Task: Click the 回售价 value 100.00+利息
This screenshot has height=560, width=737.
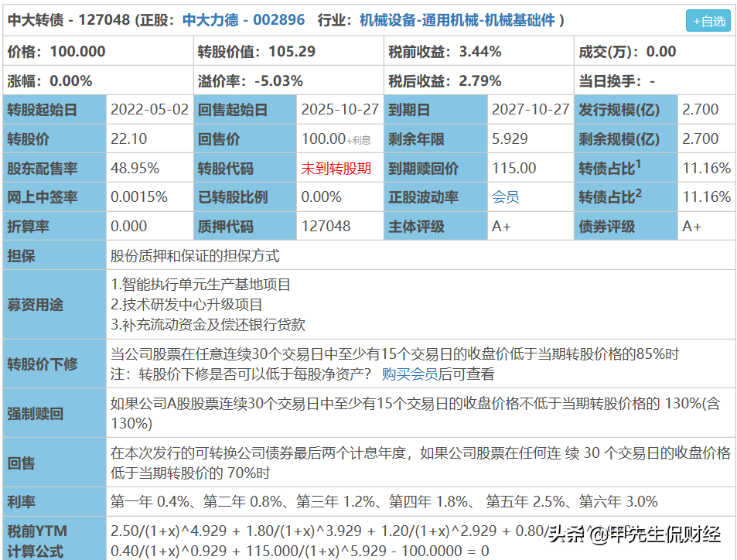Action: tap(336, 139)
